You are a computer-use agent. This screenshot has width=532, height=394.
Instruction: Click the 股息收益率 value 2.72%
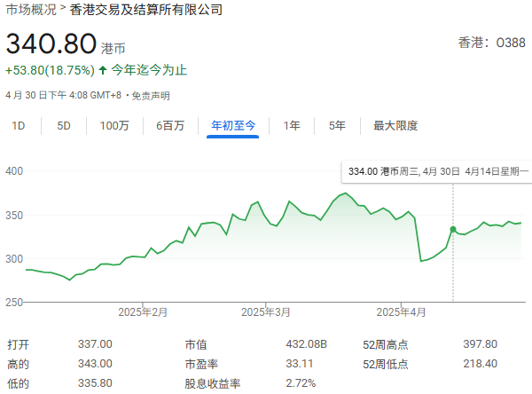[x=301, y=383]
